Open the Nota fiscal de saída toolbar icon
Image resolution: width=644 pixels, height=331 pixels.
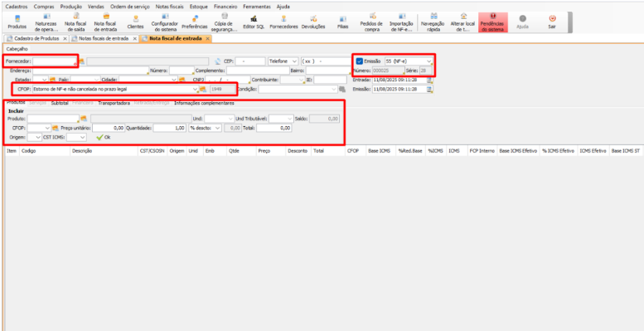pyautogui.click(x=75, y=22)
